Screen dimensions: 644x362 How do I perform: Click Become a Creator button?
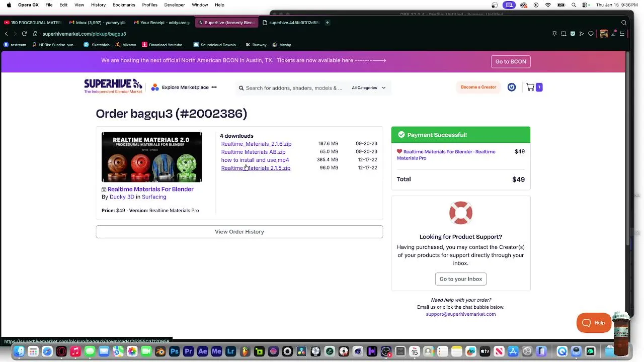[x=478, y=87]
